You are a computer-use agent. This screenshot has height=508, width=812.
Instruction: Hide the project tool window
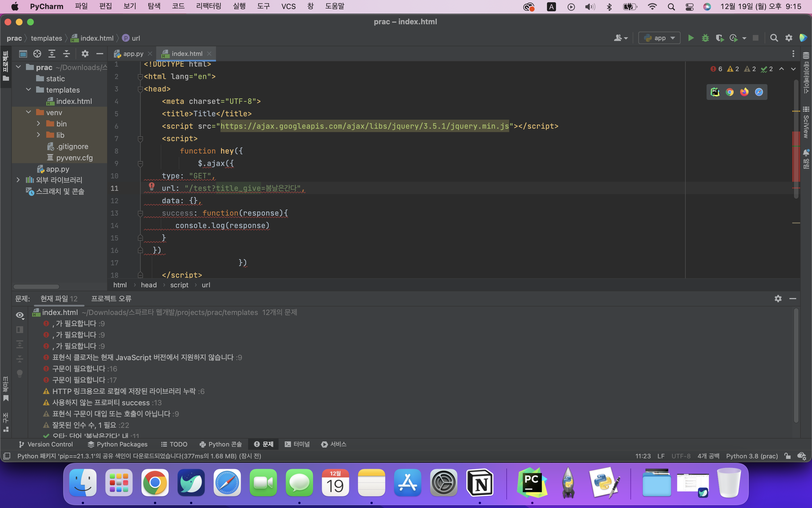coord(100,53)
